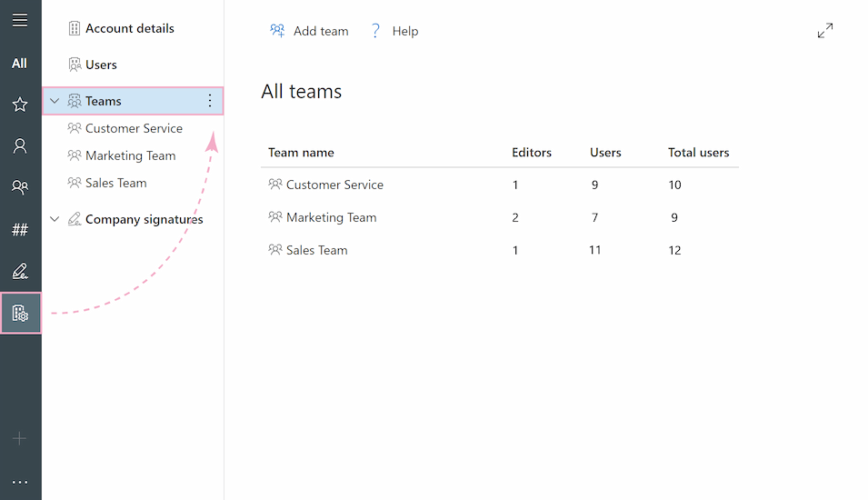This screenshot has height=500, width=868.
Task: Open the three-dots more icon at sidebar bottom
Action: click(20, 483)
